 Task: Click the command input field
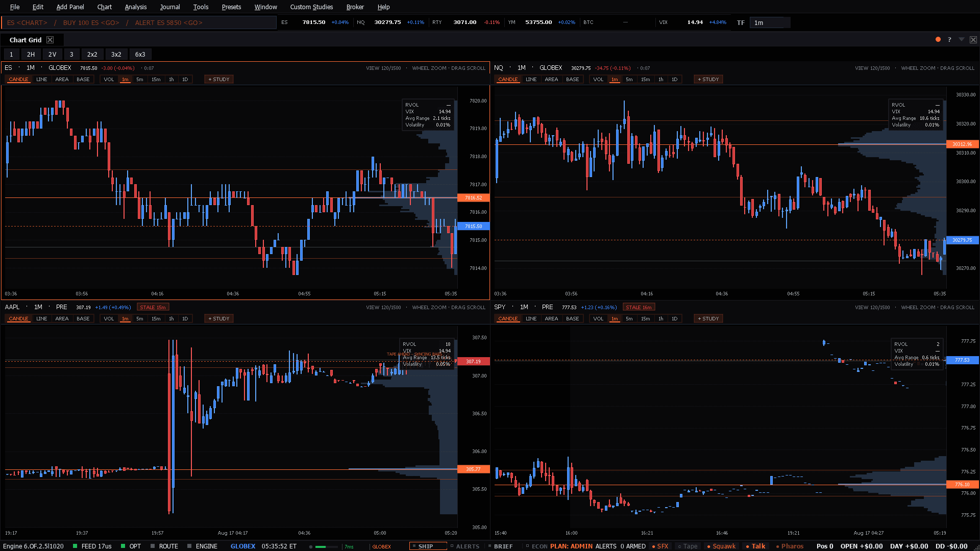pos(139,22)
